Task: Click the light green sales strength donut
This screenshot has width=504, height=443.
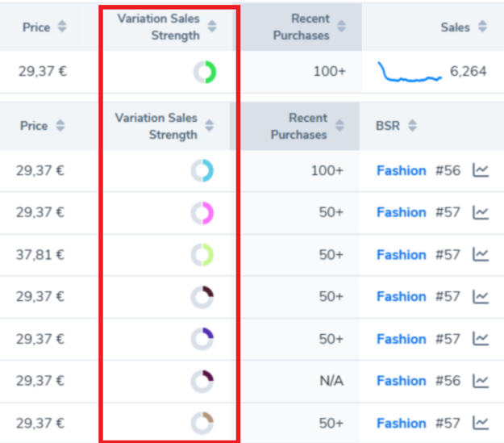Action: pyautogui.click(x=202, y=255)
